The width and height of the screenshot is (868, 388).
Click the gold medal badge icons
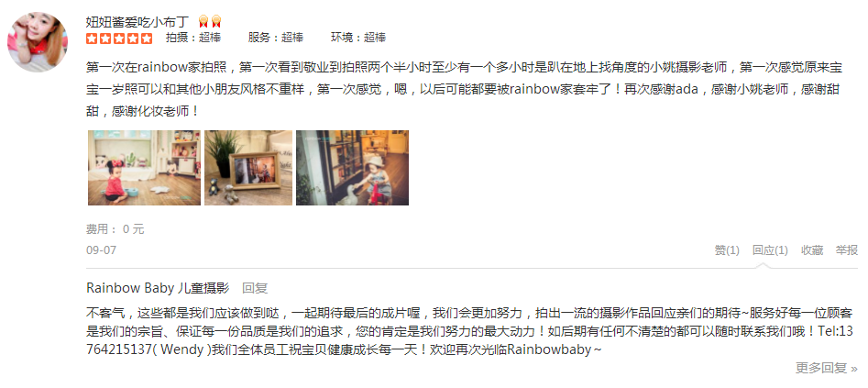click(210, 22)
